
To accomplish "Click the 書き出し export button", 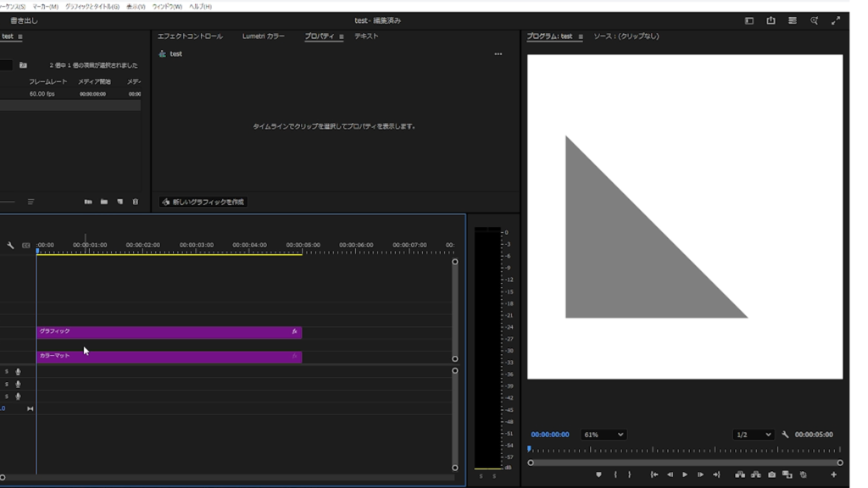I will tap(24, 20).
